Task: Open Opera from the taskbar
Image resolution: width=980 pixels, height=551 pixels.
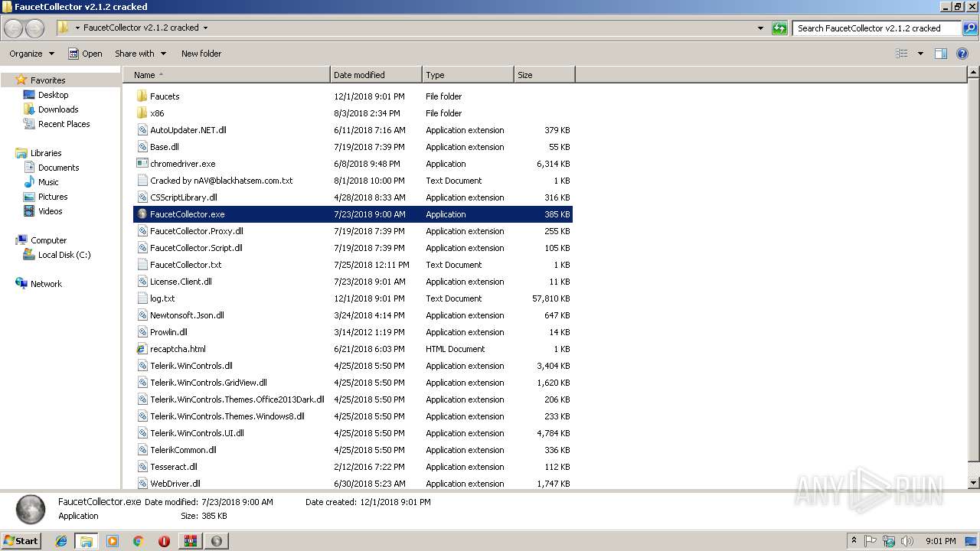Action: 164,541
